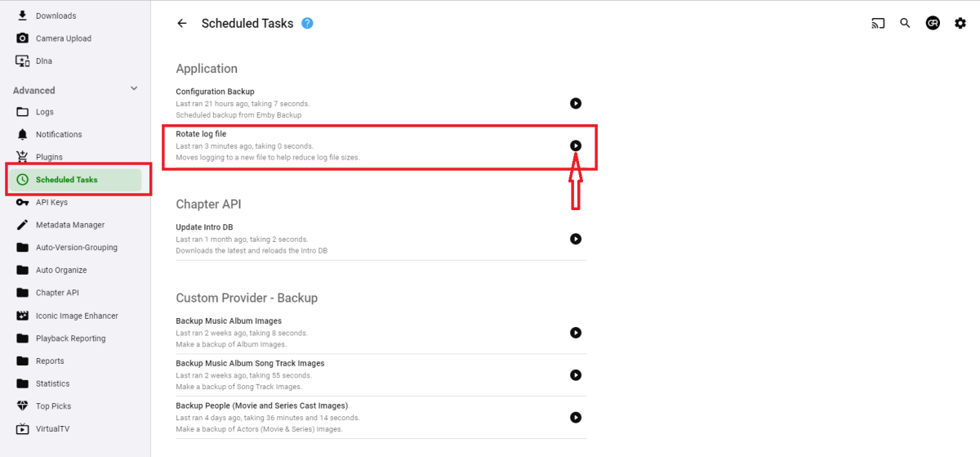Click the back arrow beside Scheduled Tasks
The width and height of the screenshot is (980, 457).
(x=182, y=24)
